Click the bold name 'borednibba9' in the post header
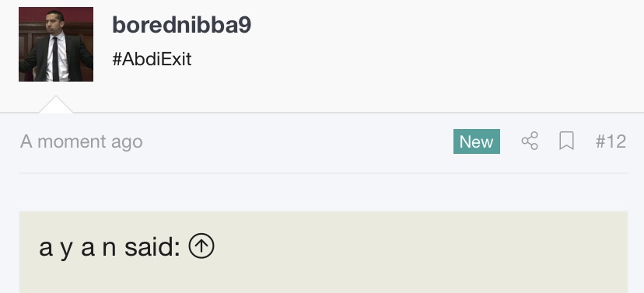Viewport: 644px width, 293px height. pos(181,25)
